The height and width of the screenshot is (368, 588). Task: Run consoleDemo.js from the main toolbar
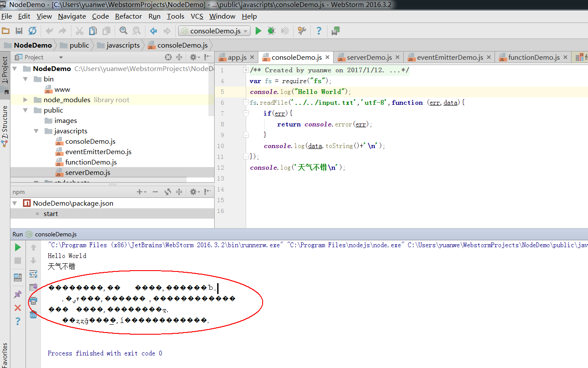(258, 31)
